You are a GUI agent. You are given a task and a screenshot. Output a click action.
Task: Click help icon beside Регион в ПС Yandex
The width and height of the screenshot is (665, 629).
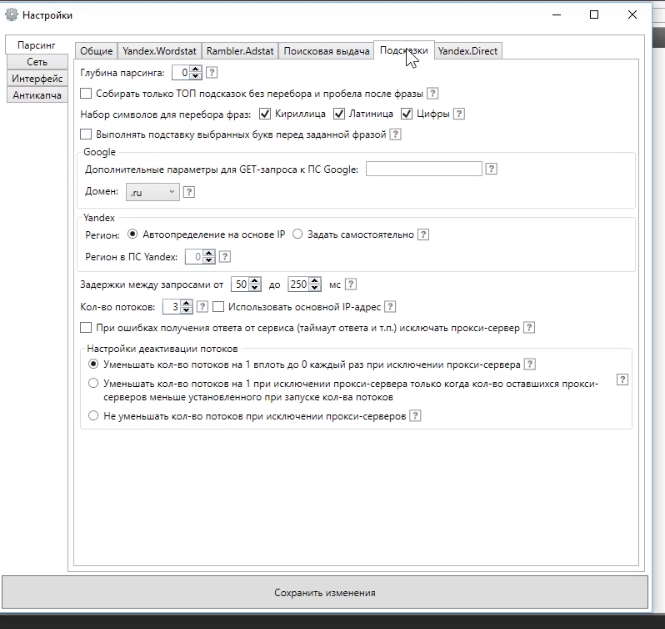[x=224, y=257]
